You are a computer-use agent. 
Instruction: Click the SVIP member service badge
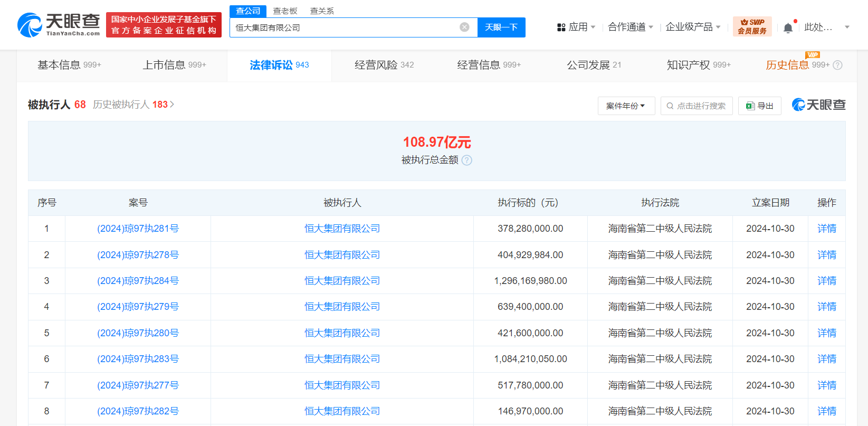[752, 26]
